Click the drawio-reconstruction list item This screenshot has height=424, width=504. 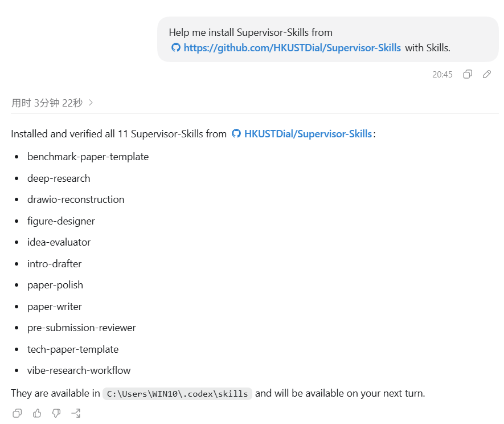[76, 199]
